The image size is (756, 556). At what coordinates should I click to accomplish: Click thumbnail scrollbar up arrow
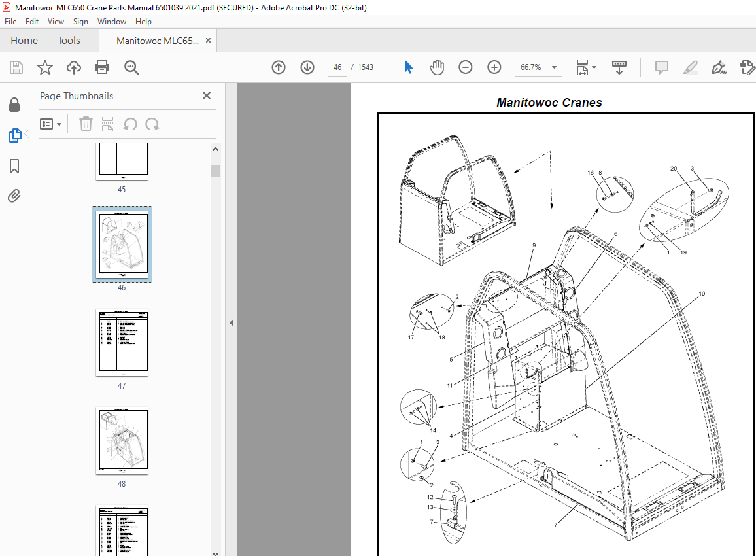pos(216,149)
